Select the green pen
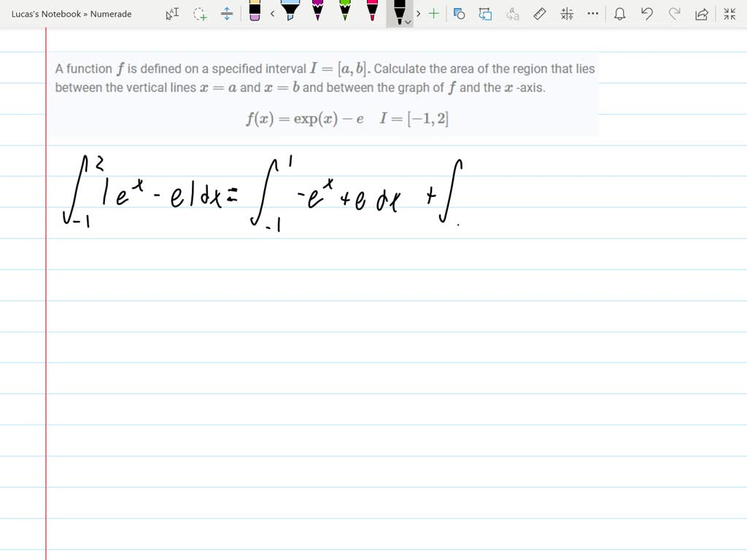 tap(344, 13)
